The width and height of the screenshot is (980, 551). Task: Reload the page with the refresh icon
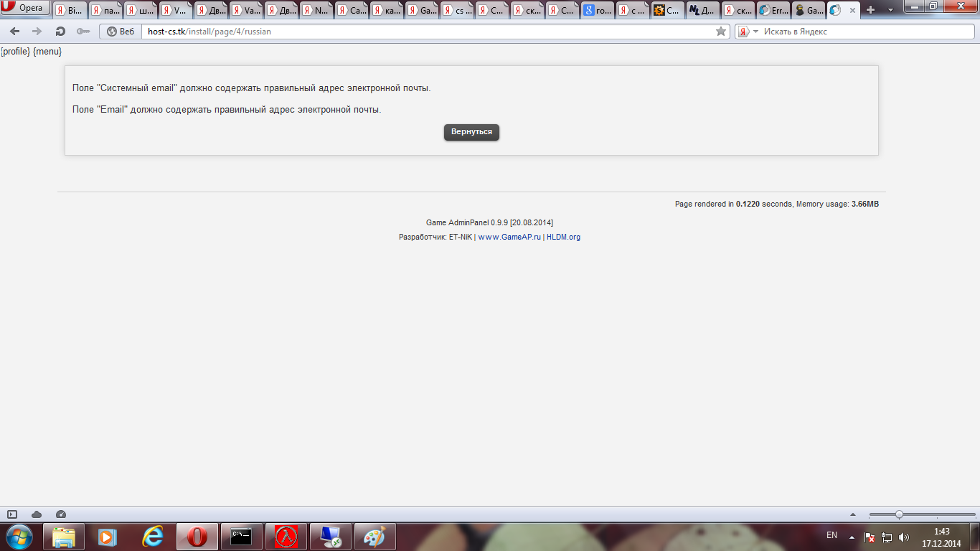click(61, 32)
